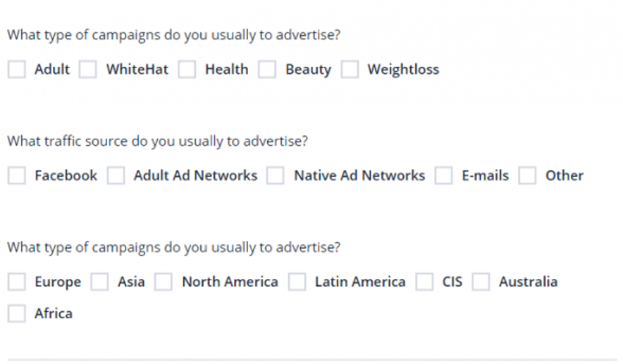Click the Weightloss label text
623x364 pixels.
pos(403,70)
